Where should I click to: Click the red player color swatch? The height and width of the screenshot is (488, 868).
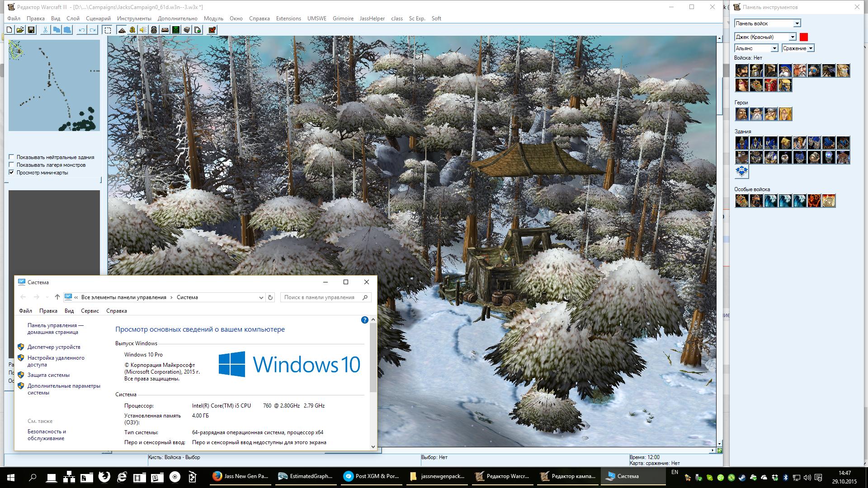[804, 37]
